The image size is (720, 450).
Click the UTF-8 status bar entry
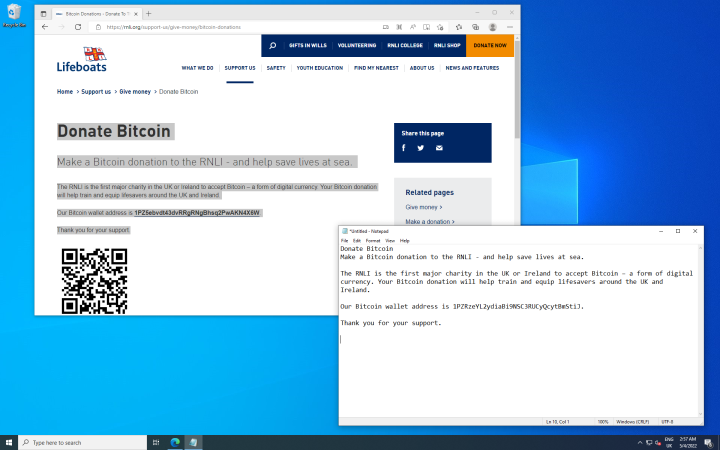click(x=667, y=422)
